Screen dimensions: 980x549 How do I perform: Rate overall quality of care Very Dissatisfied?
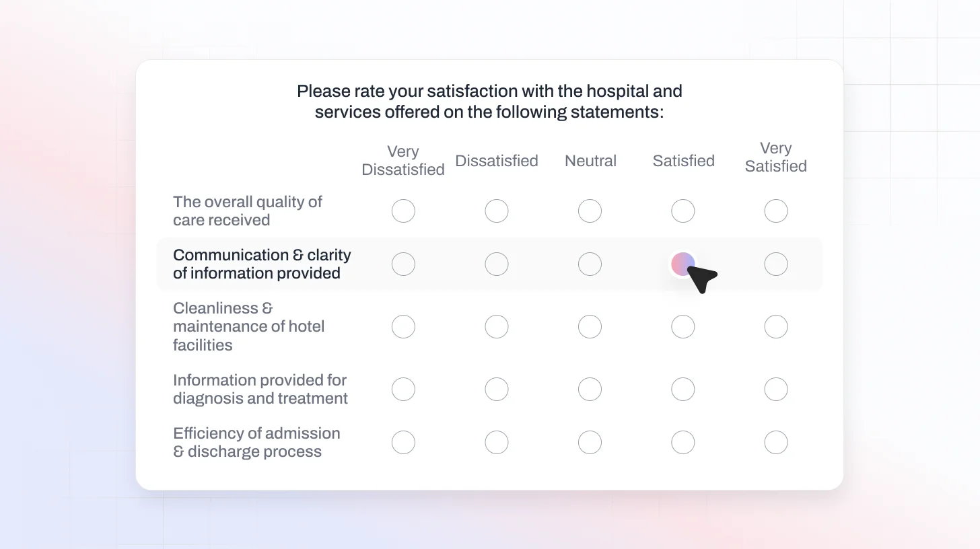[403, 211]
